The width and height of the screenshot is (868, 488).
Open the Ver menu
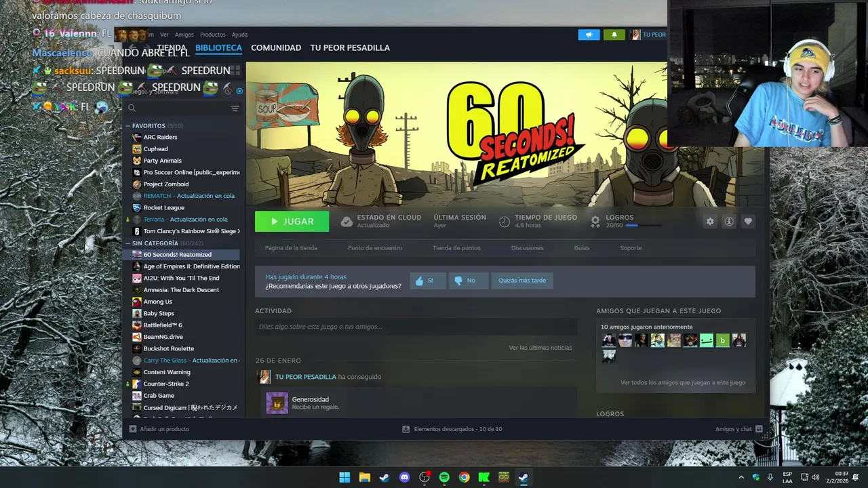click(x=164, y=35)
